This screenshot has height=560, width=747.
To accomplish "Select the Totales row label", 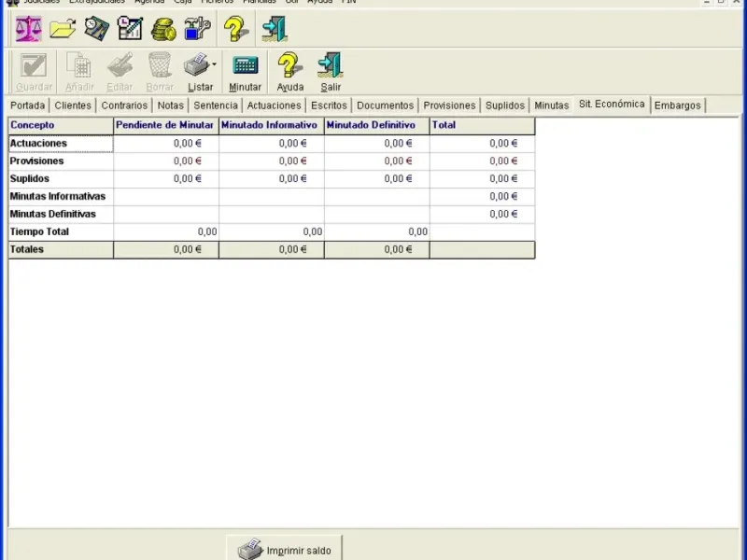I will click(61, 249).
